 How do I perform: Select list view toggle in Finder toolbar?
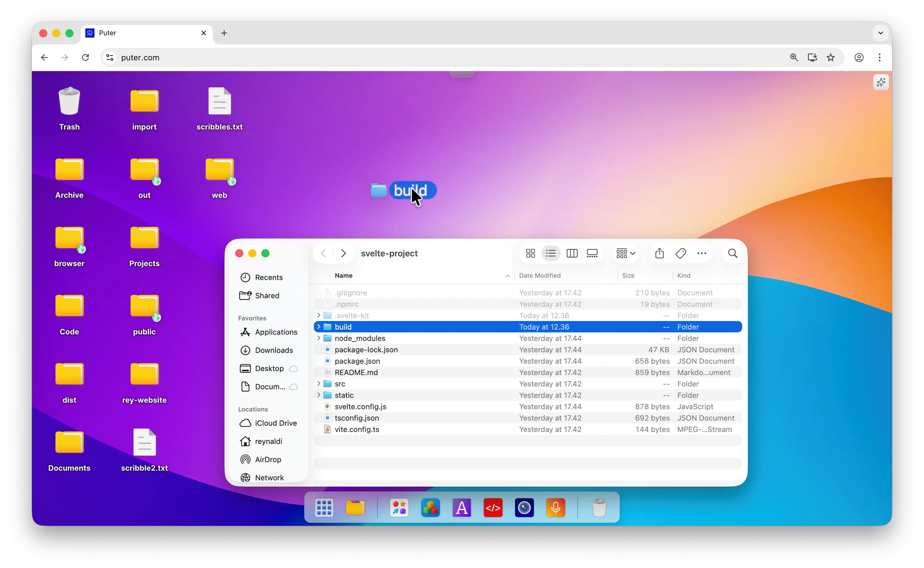(551, 253)
